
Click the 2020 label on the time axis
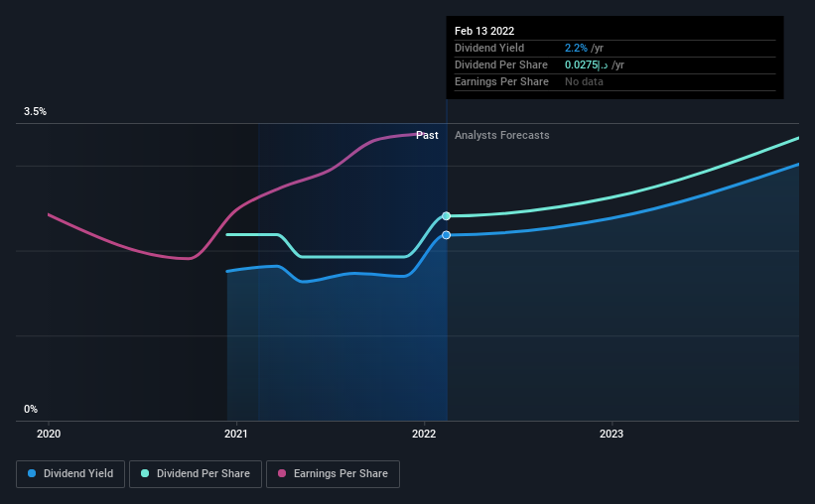[x=49, y=434]
